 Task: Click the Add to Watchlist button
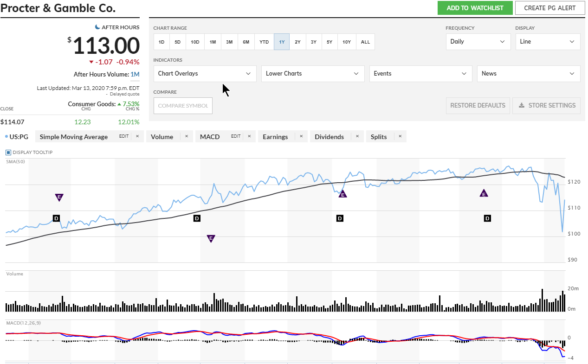(x=475, y=8)
